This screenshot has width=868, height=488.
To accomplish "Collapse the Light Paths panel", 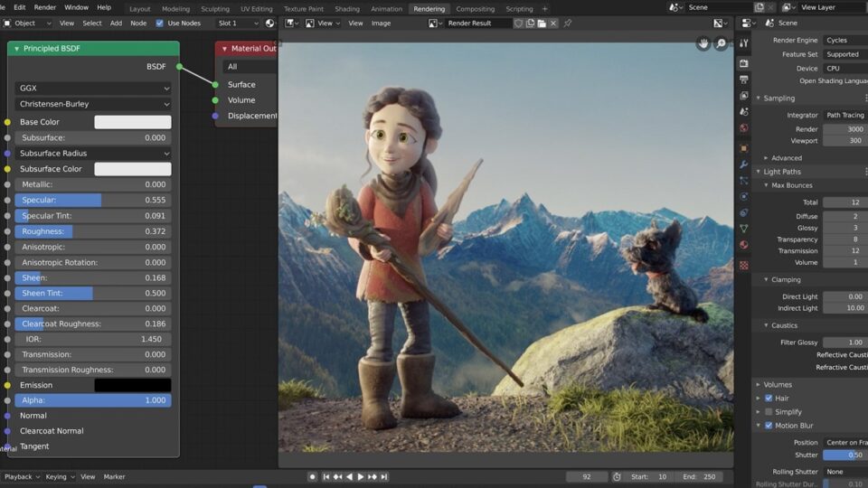I will pyautogui.click(x=759, y=172).
